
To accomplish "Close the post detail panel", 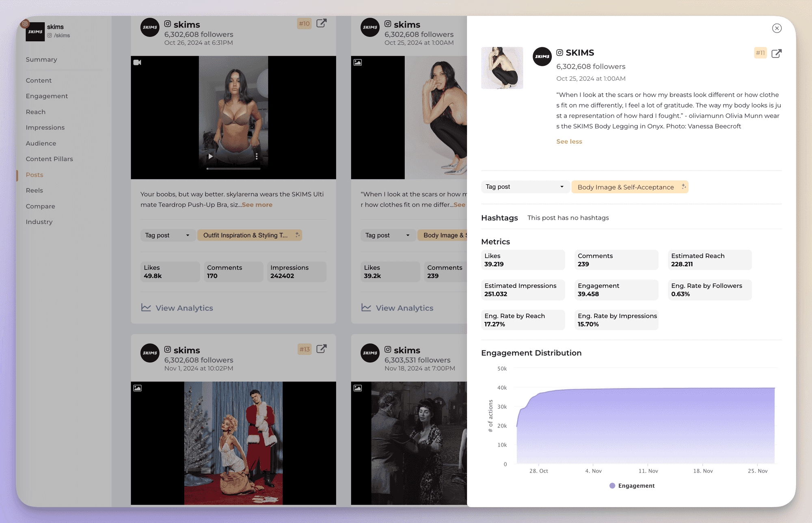I will (776, 28).
